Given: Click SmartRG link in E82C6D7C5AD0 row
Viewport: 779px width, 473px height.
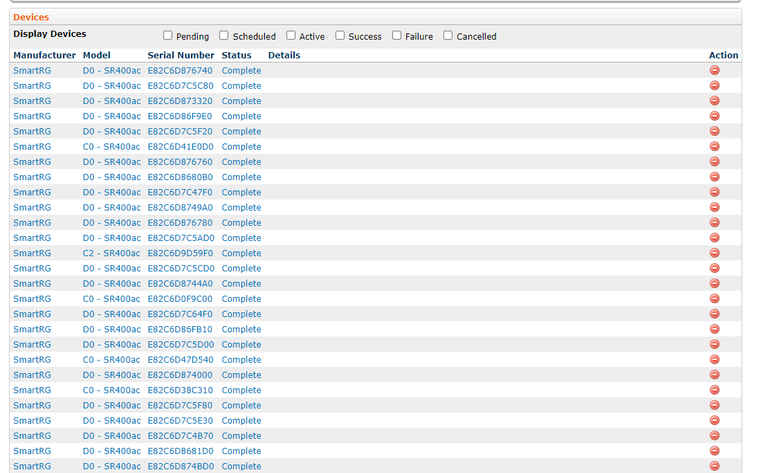Looking at the screenshot, I should click(32, 238).
